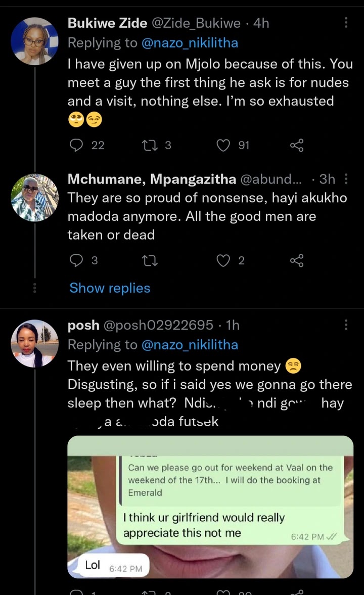Like Bukiwe Zide's tweet

coord(223,146)
